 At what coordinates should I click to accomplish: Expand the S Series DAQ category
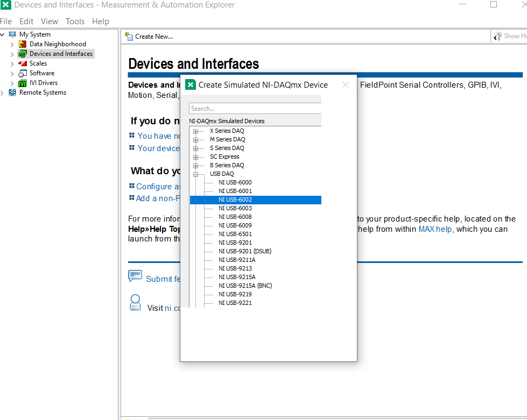(195, 148)
